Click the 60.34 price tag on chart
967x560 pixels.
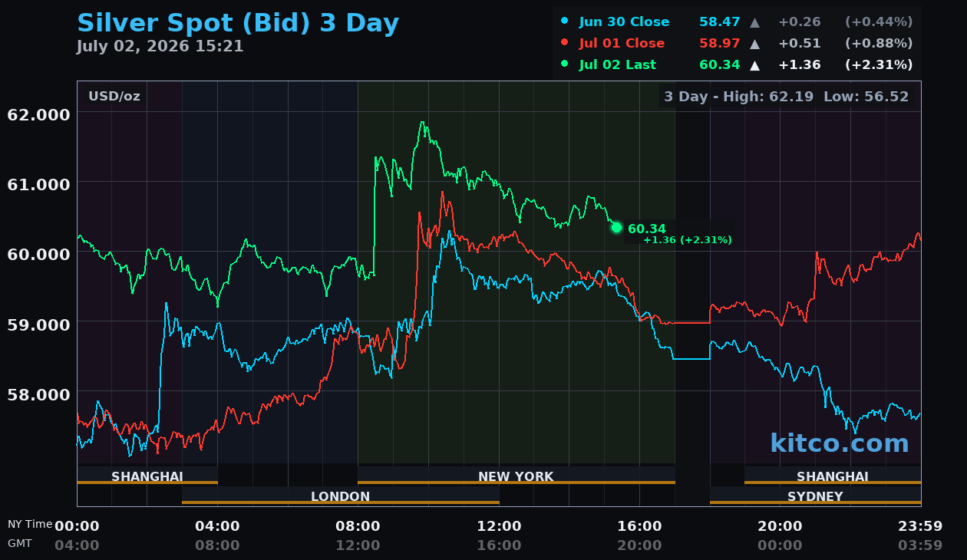(647, 229)
